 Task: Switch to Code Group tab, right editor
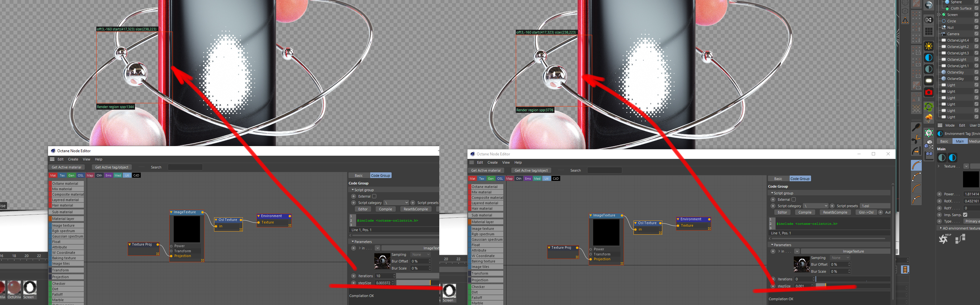800,179
